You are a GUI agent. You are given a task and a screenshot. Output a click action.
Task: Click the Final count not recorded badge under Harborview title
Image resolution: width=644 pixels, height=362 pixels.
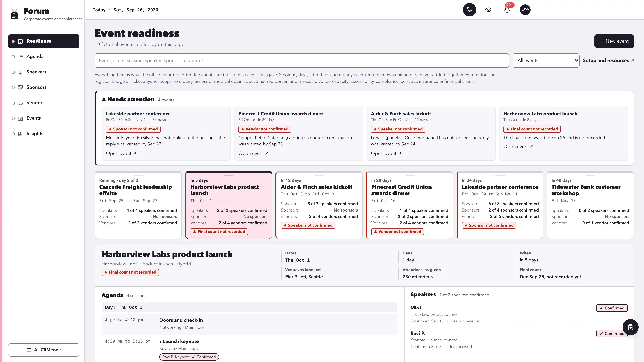coord(130,272)
